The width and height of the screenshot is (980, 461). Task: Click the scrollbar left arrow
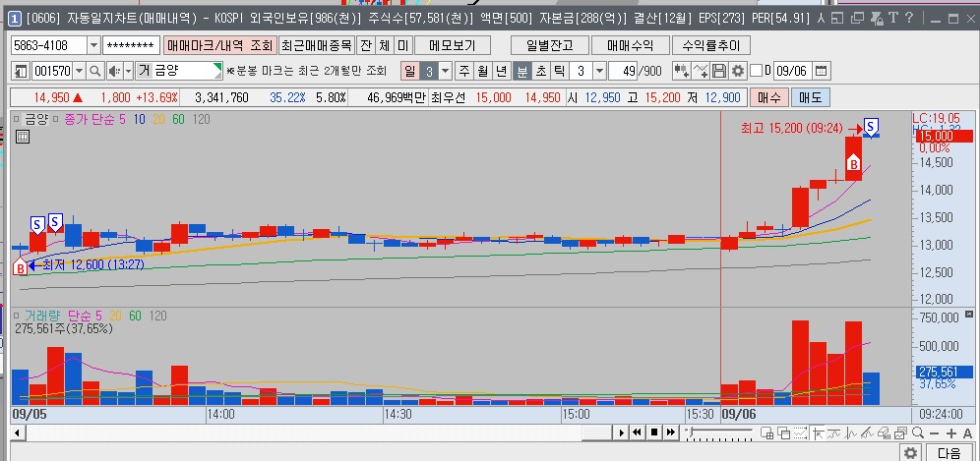(x=17, y=432)
